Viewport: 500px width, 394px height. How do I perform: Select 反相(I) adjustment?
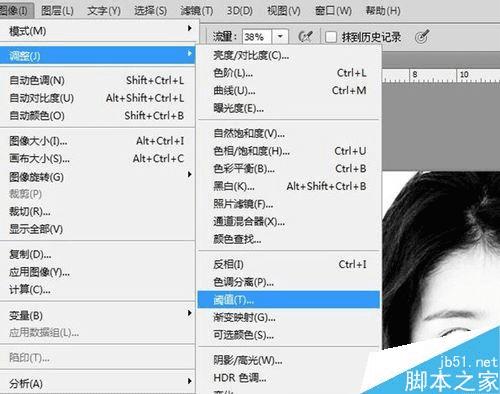[289, 265]
